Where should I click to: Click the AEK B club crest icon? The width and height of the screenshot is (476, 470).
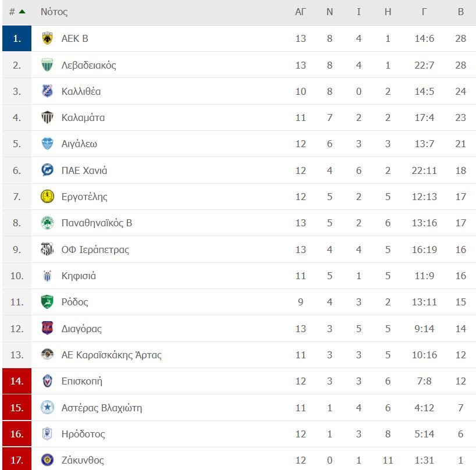47,38
